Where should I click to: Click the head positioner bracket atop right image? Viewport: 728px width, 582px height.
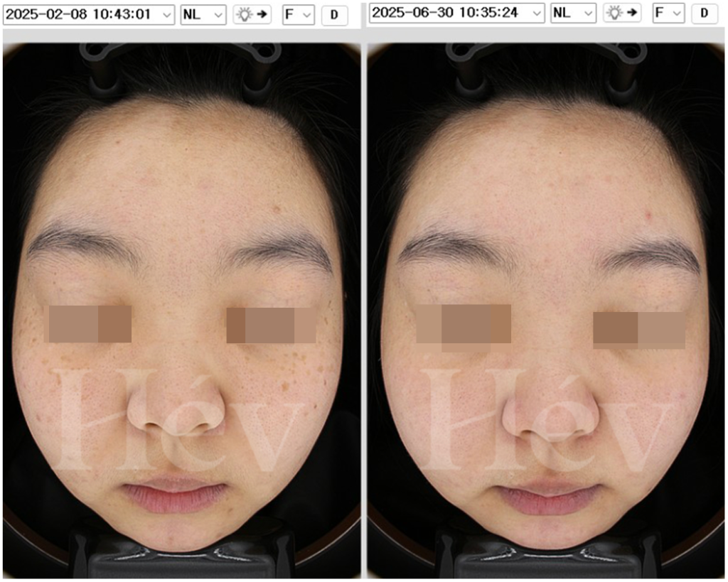coord(546,60)
